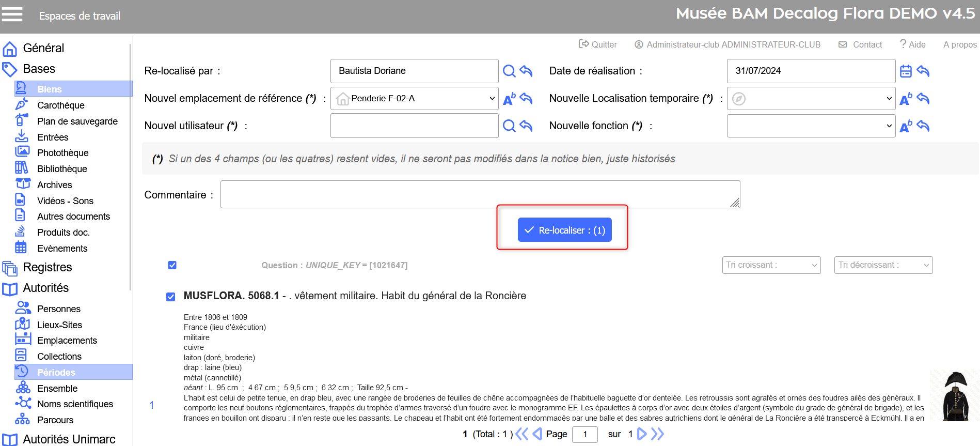
Task: Go to the last page arrow
Action: tap(657, 434)
